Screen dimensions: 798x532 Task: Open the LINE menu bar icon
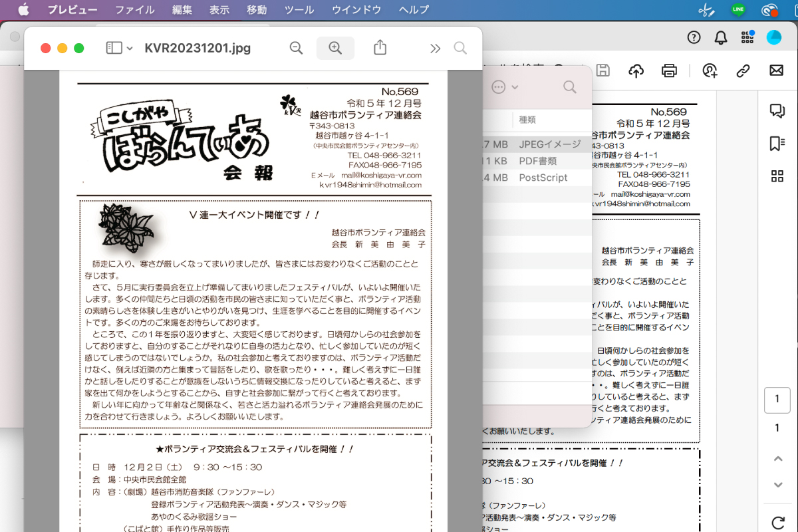[x=738, y=10]
